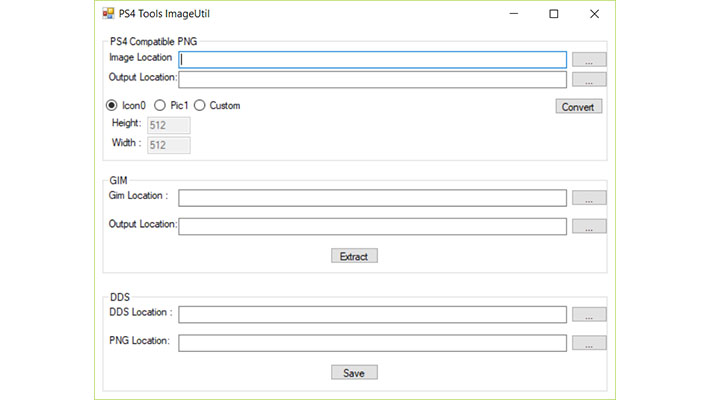Browse for Gim Location file
Screen dimensions: 710x400
(589, 198)
